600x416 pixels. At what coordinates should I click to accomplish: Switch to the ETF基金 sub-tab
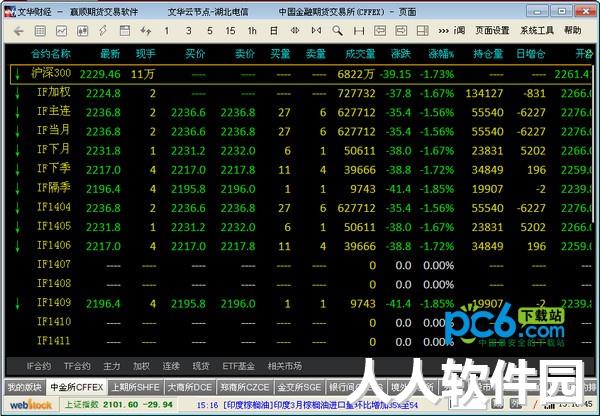tap(238, 366)
